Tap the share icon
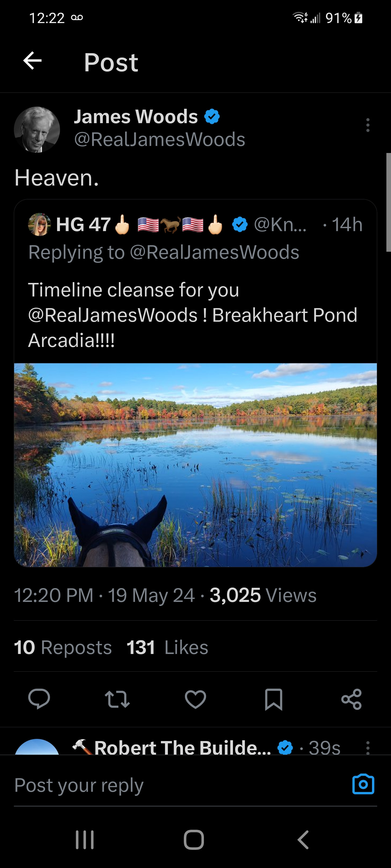391x868 pixels. click(351, 699)
